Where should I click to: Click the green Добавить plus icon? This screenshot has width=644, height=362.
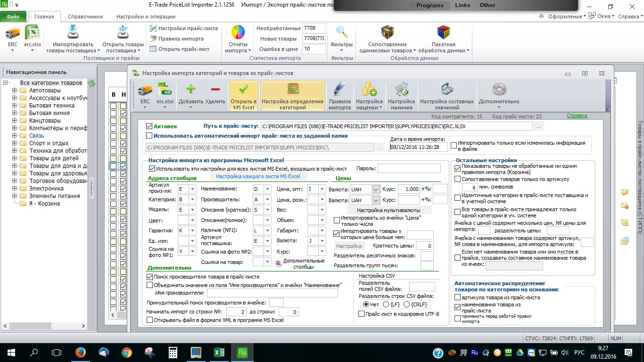pyautogui.click(x=191, y=90)
